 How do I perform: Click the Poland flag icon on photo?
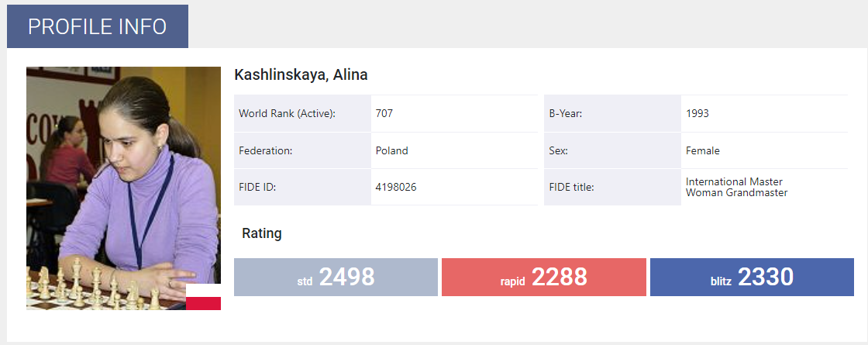[203, 298]
